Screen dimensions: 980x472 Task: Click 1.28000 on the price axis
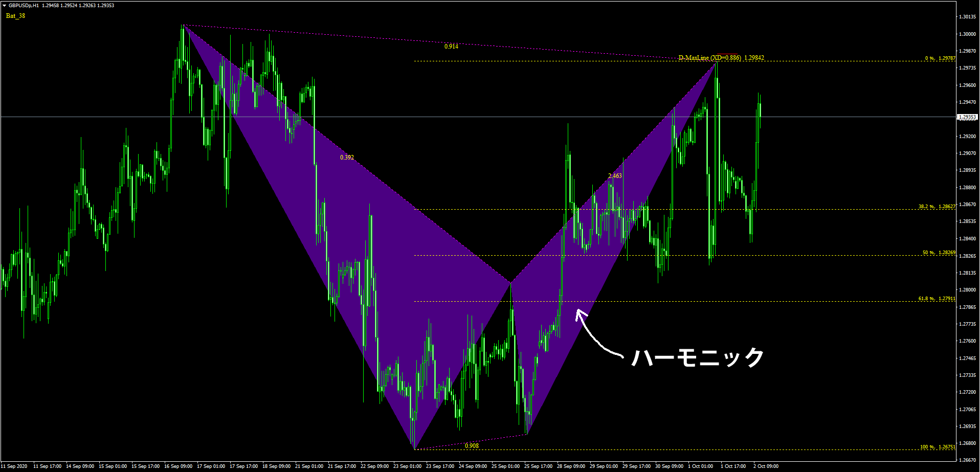[967, 290]
